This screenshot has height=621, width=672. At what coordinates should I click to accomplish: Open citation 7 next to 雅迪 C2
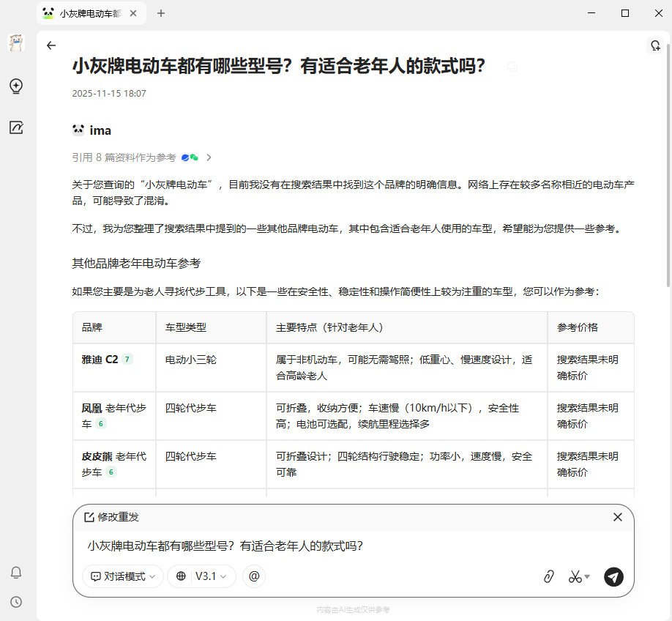[x=127, y=359]
